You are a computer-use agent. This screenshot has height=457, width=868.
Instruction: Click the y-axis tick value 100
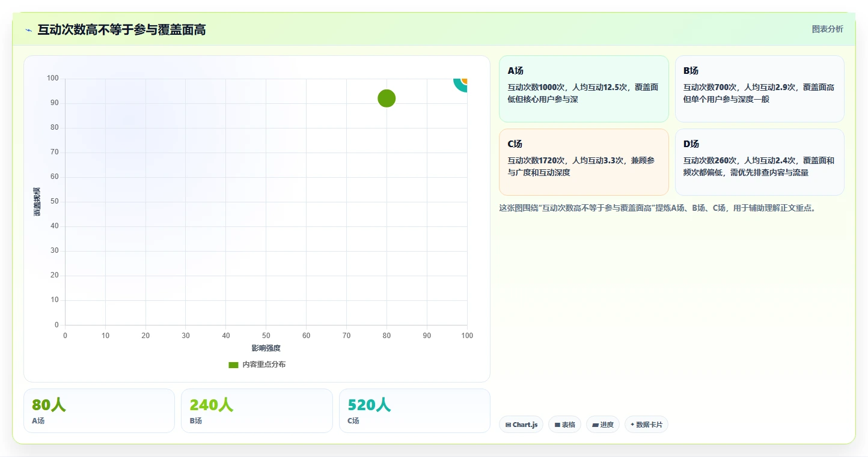[52, 78]
